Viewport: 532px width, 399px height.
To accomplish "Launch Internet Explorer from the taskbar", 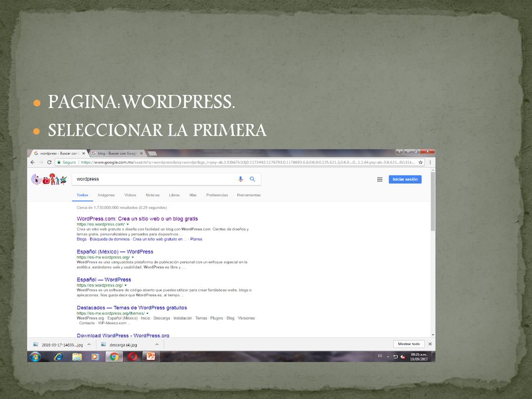I will [x=58, y=356].
